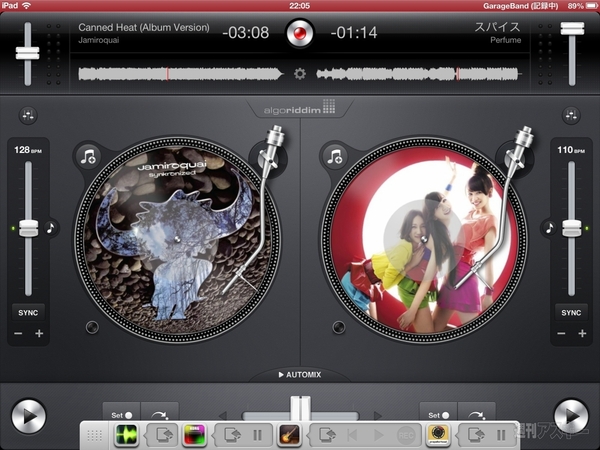This screenshot has height=450, width=600.
Task: Open the right deck EQ mixer controls
Action: click(x=571, y=115)
